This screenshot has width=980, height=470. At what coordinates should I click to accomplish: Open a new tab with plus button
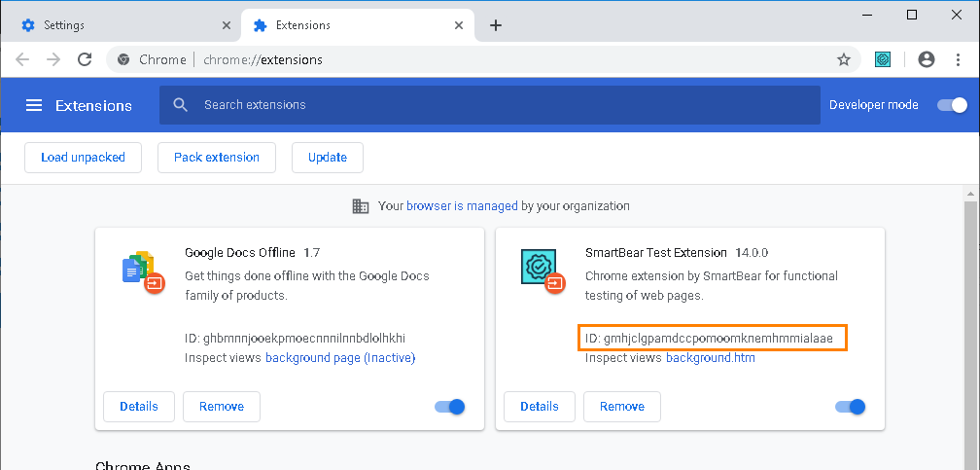pos(496,25)
